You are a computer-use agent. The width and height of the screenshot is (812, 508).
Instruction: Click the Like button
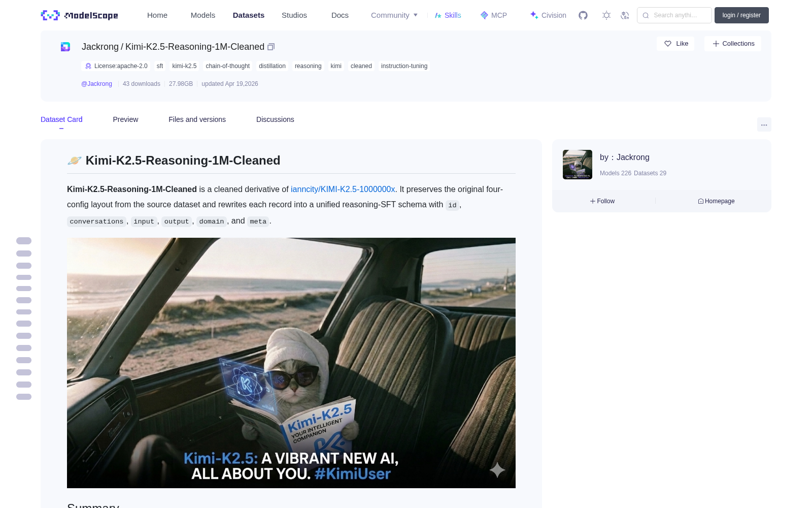tap(675, 44)
